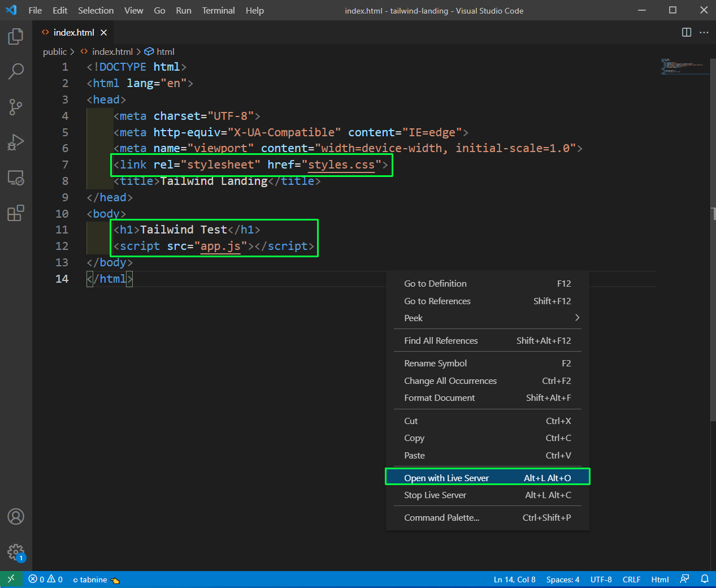Open the Go menu
The width and height of the screenshot is (716, 588).
pos(159,10)
